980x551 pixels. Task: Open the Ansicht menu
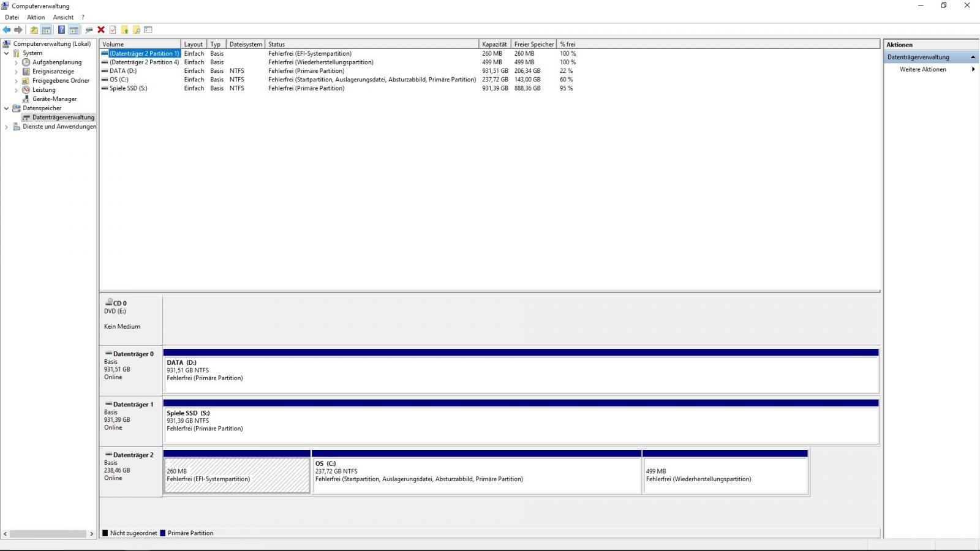tap(63, 17)
